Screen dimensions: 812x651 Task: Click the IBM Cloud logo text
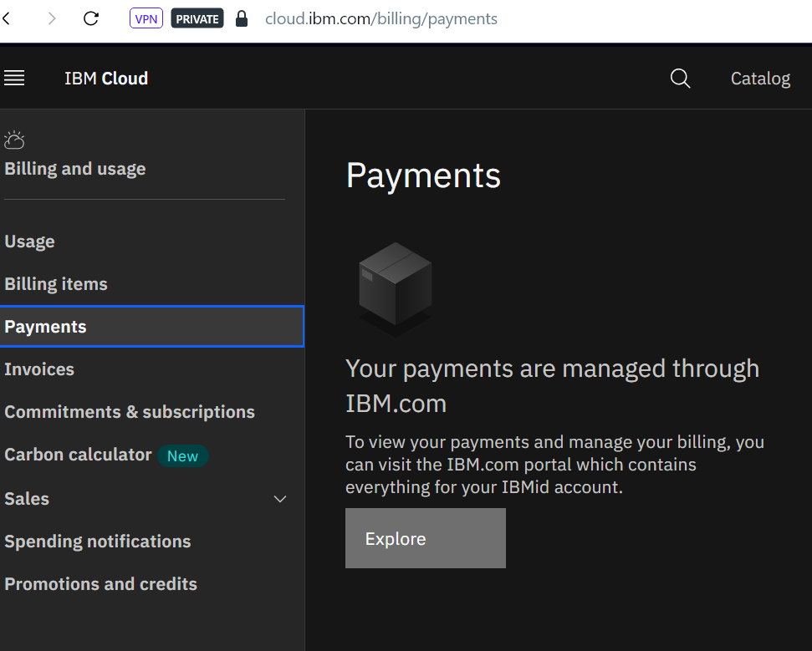coord(106,79)
